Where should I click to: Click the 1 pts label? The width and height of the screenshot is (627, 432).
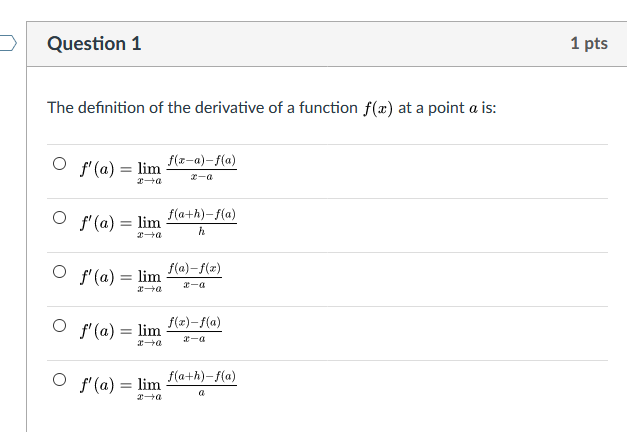(x=589, y=43)
